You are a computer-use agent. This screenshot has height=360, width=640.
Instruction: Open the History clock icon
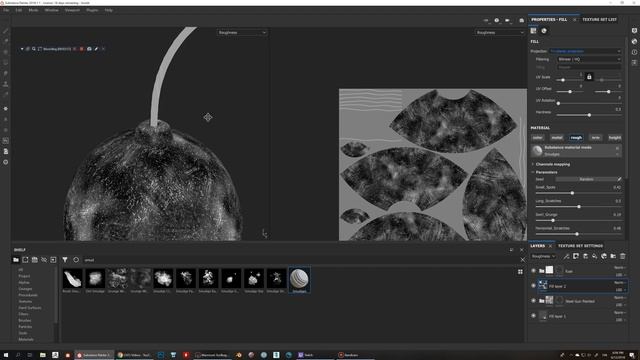click(634, 52)
